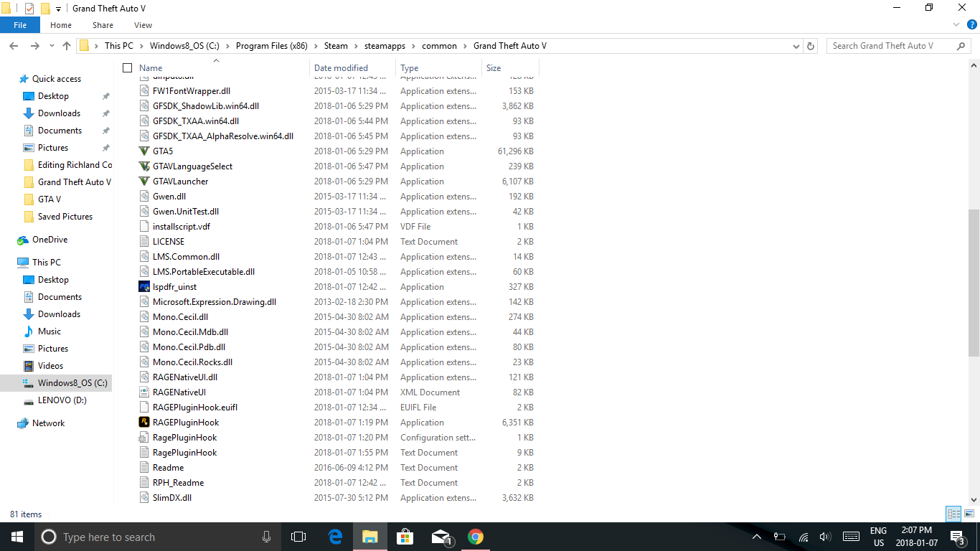
Task: Select Quick access in the navigation pane
Action: pyautogui.click(x=57, y=79)
